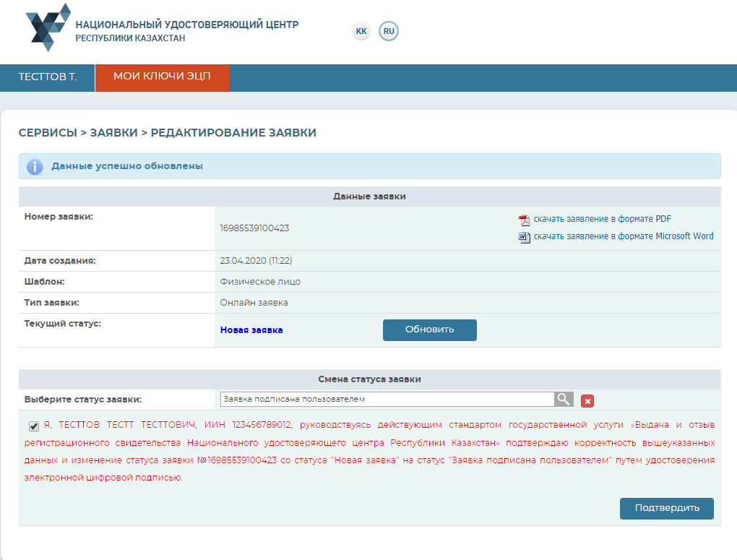Toggle the confirmation checkbox before the red text
Image resolution: width=737 pixels, height=560 pixels.
[34, 426]
